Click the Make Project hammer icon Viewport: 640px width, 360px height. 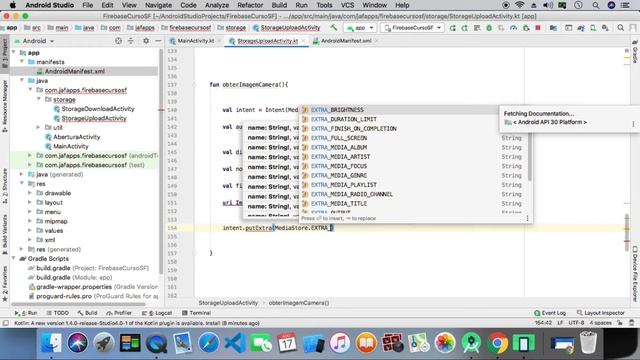pos(334,28)
